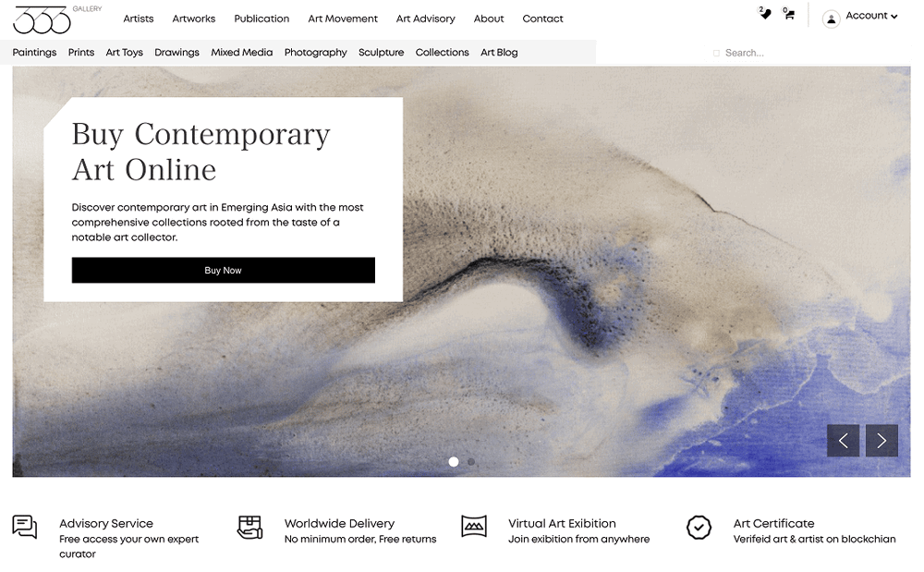Open the wishlist heart icon

pos(765,14)
